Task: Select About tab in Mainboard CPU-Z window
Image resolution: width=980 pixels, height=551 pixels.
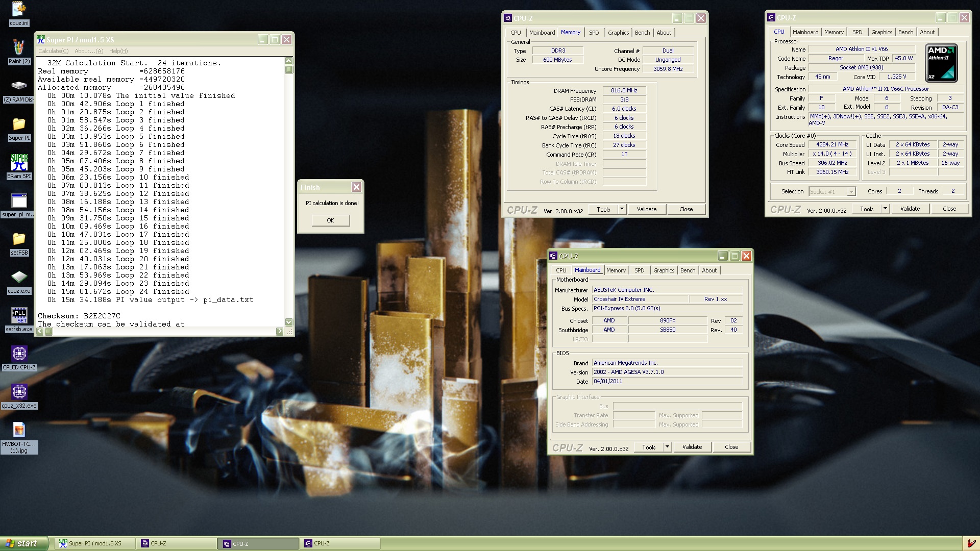Action: click(709, 270)
